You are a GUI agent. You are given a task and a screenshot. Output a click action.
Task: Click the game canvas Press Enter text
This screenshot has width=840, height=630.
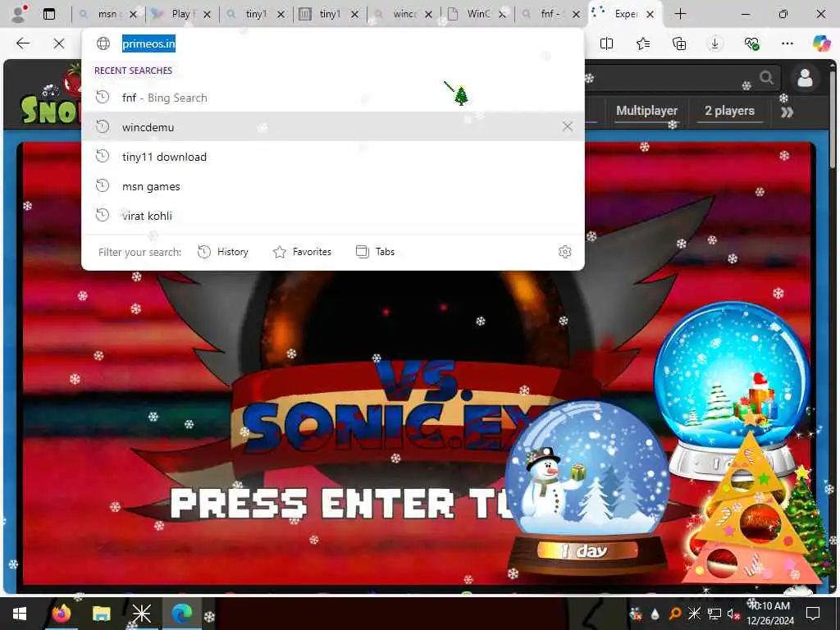337,504
